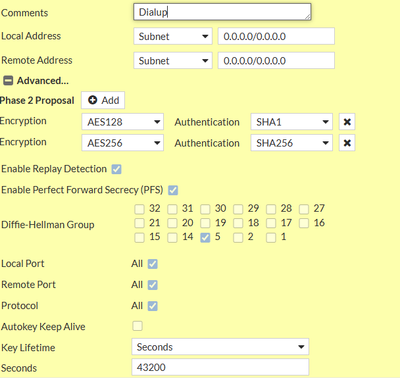Enable Autokey Keep Alive checkbox

pos(137,326)
